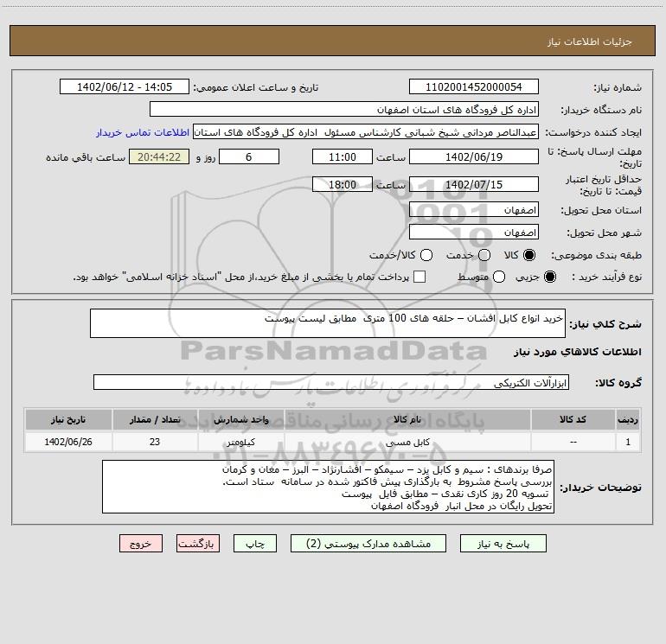Click the buyer organization name field
This screenshot has width=666, height=644.
[344, 110]
